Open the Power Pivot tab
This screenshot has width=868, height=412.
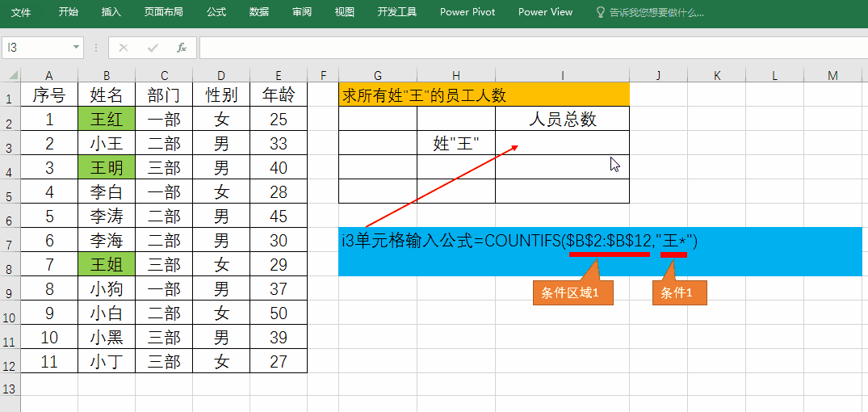tap(468, 11)
